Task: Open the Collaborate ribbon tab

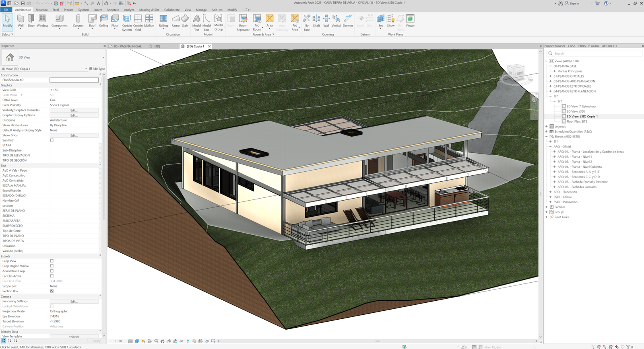Action: (172, 10)
